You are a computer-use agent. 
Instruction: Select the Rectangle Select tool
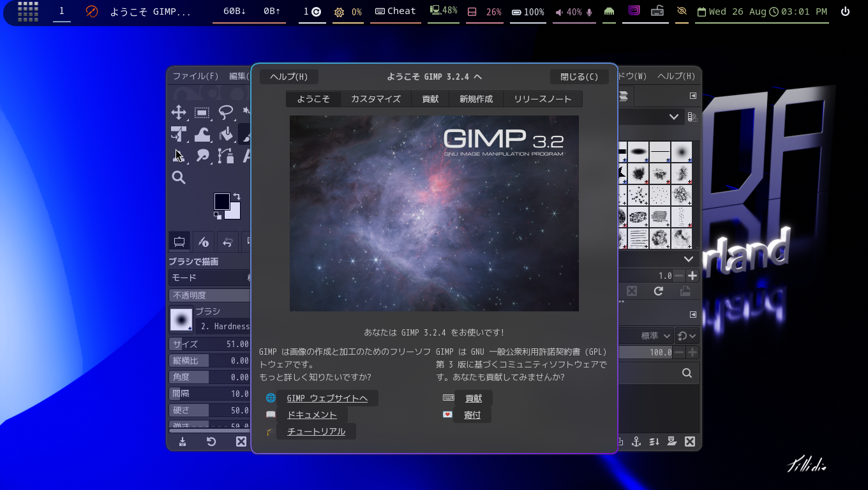point(202,113)
